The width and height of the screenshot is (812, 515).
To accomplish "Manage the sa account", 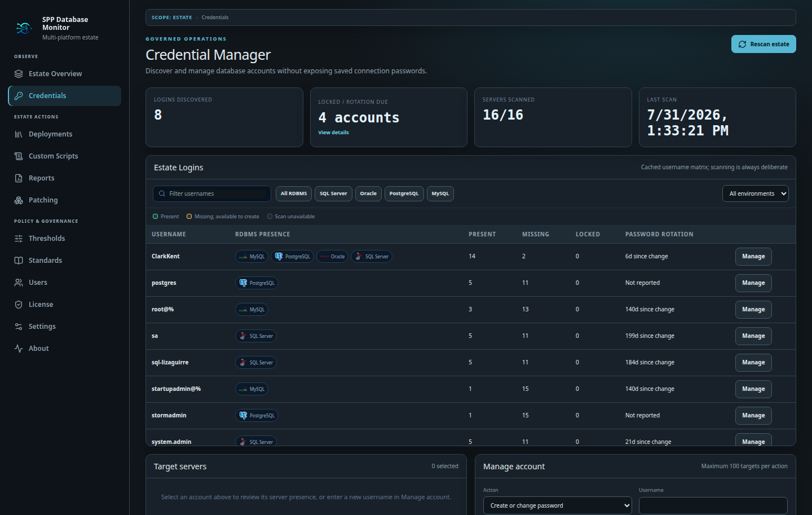I will pyautogui.click(x=753, y=336).
